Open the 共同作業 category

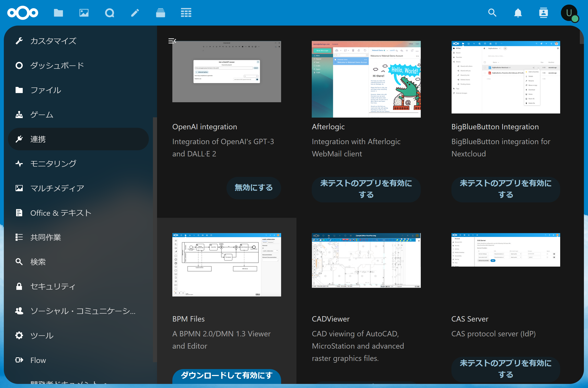[78, 237]
